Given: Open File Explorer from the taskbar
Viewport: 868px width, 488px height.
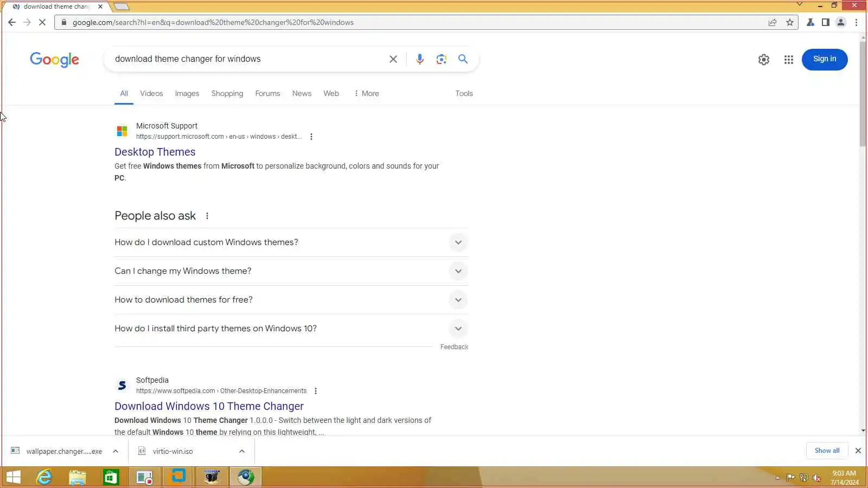Looking at the screenshot, I should pos(78,477).
